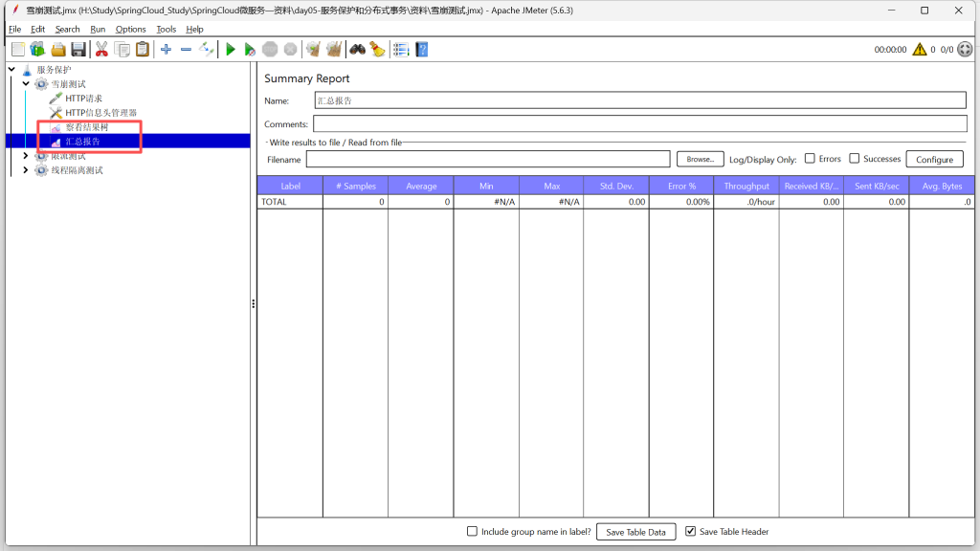Click the binoculars Search icon
This screenshot has width=980, height=551.
coord(357,49)
